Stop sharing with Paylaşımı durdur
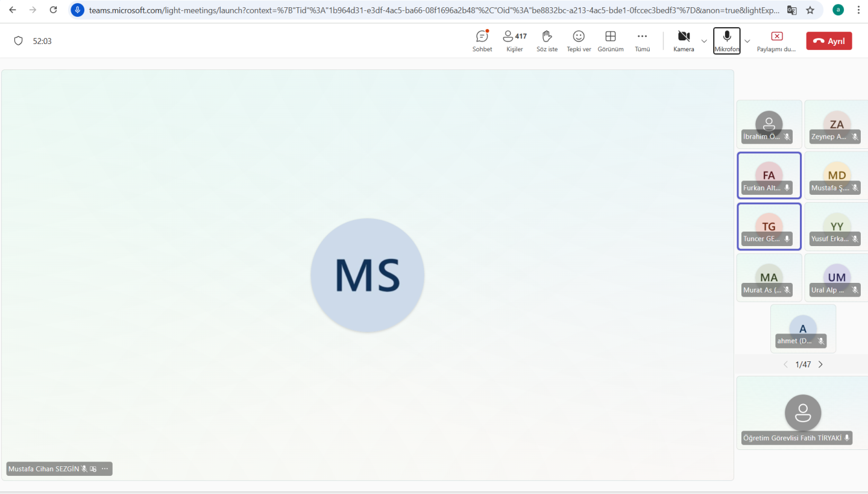 (x=776, y=40)
